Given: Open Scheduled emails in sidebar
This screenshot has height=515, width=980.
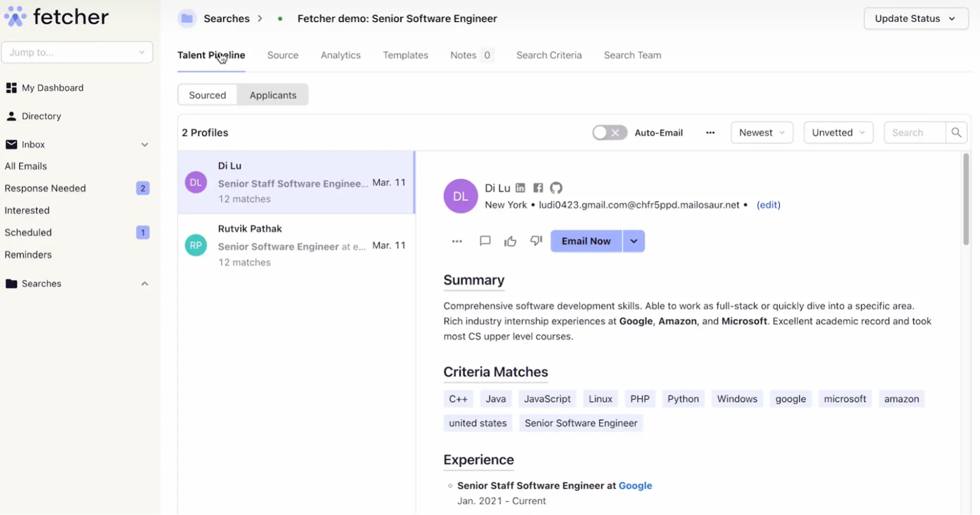Looking at the screenshot, I should tap(28, 232).
